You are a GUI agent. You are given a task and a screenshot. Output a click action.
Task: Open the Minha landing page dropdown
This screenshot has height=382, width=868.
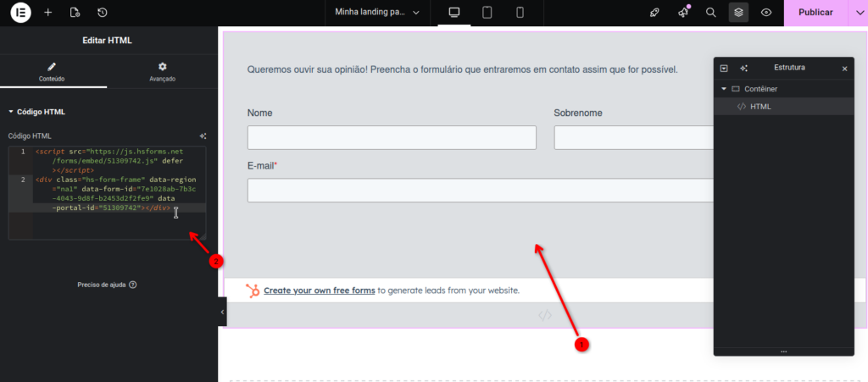coord(379,13)
